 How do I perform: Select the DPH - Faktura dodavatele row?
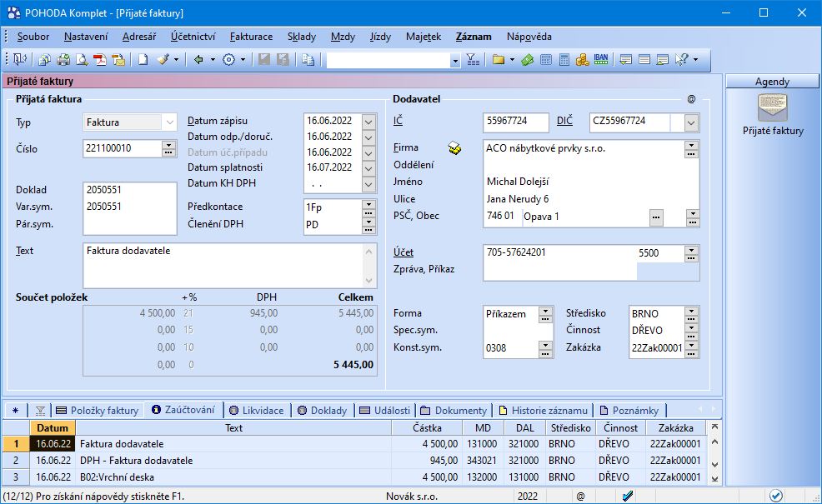(x=353, y=461)
